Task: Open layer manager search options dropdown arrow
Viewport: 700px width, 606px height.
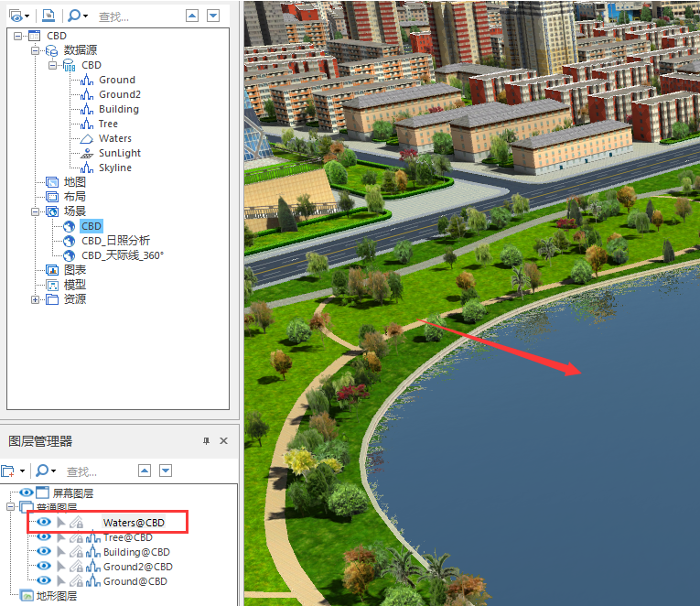Action: click(x=54, y=471)
